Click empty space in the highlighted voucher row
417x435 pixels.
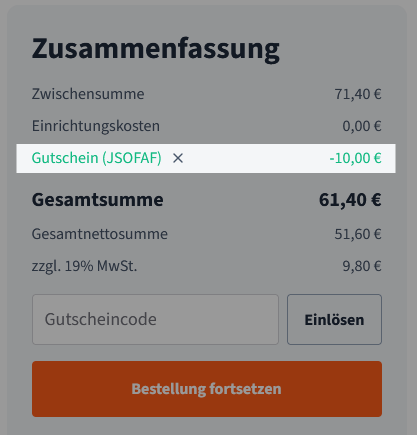coord(257,158)
